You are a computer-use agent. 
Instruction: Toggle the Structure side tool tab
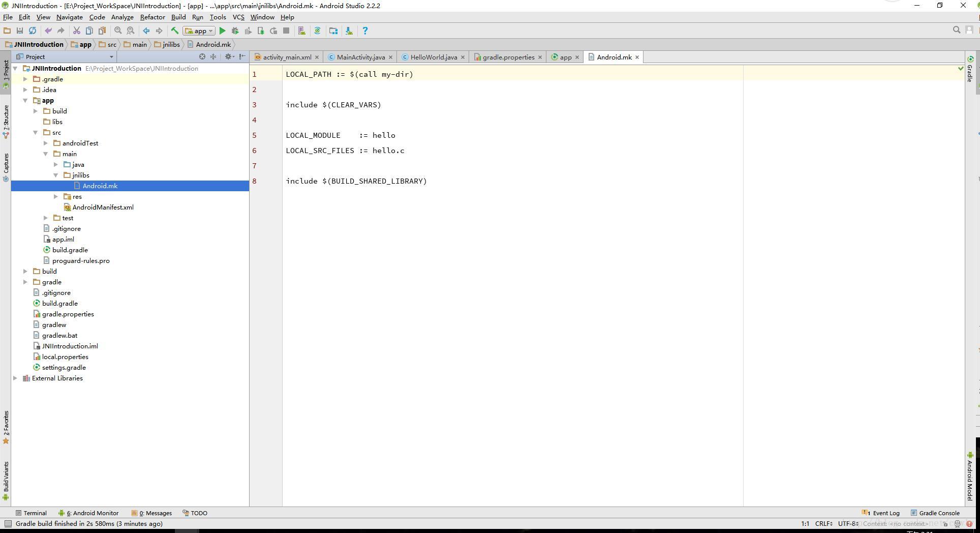tap(6, 121)
